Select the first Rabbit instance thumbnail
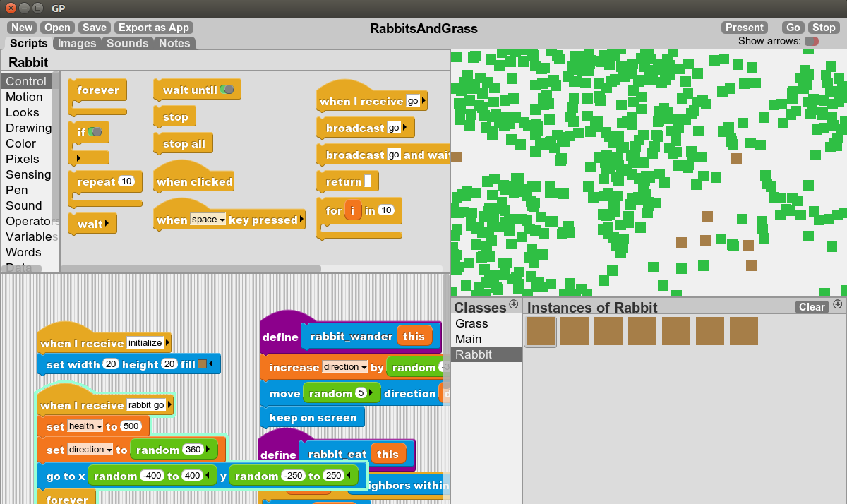The image size is (847, 504). (540, 330)
